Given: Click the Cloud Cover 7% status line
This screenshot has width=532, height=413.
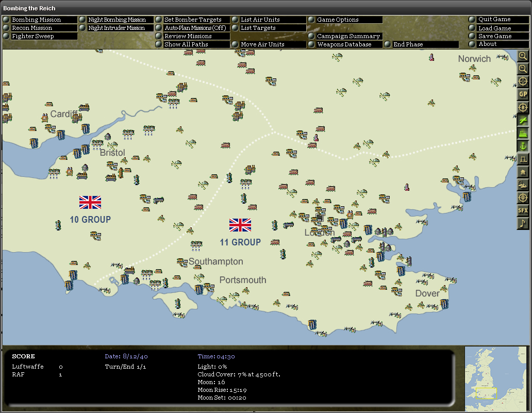Looking at the screenshot, I should 239,374.
